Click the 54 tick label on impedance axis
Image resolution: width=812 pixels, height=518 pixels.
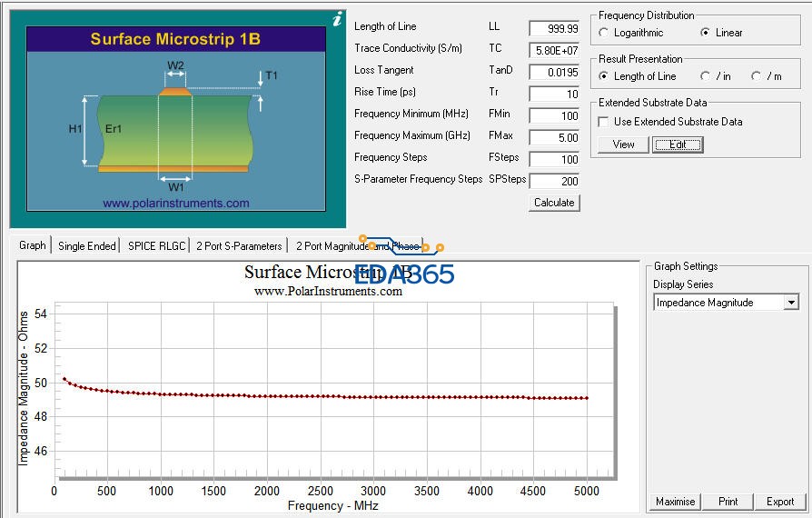click(41, 314)
